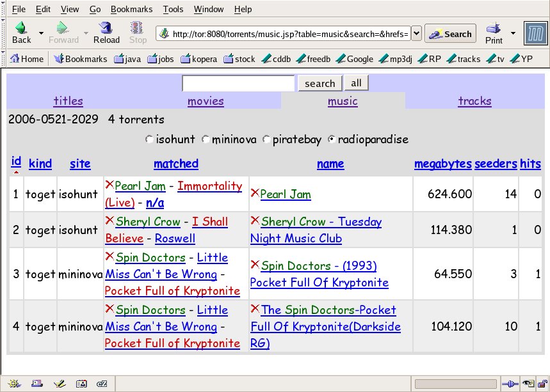This screenshot has height=392, width=550.
Task: Open the Edit menu
Action: (43, 9)
